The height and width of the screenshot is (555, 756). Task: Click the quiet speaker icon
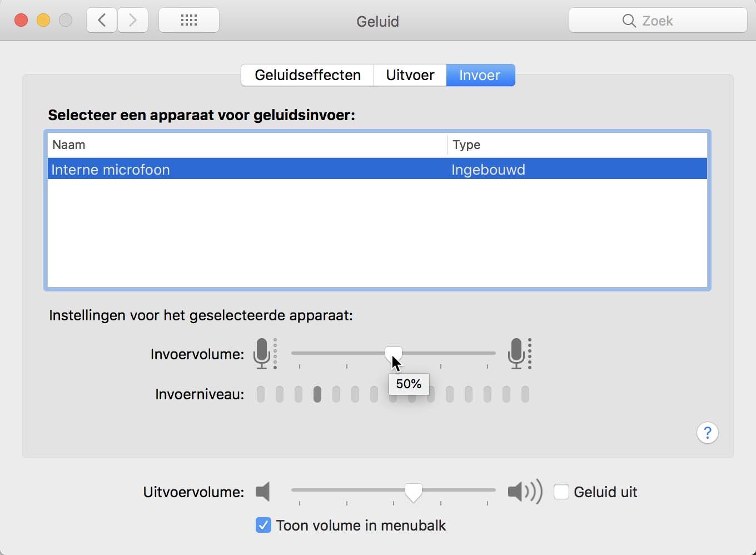[263, 492]
